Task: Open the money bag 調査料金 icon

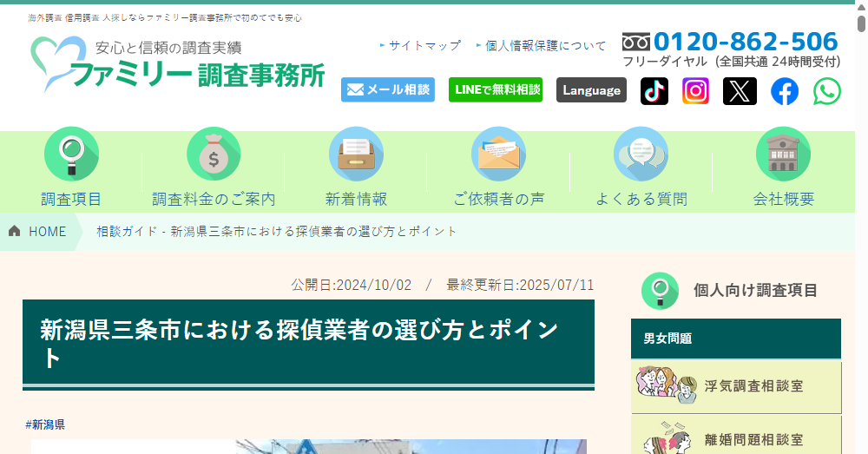Action: [x=214, y=154]
